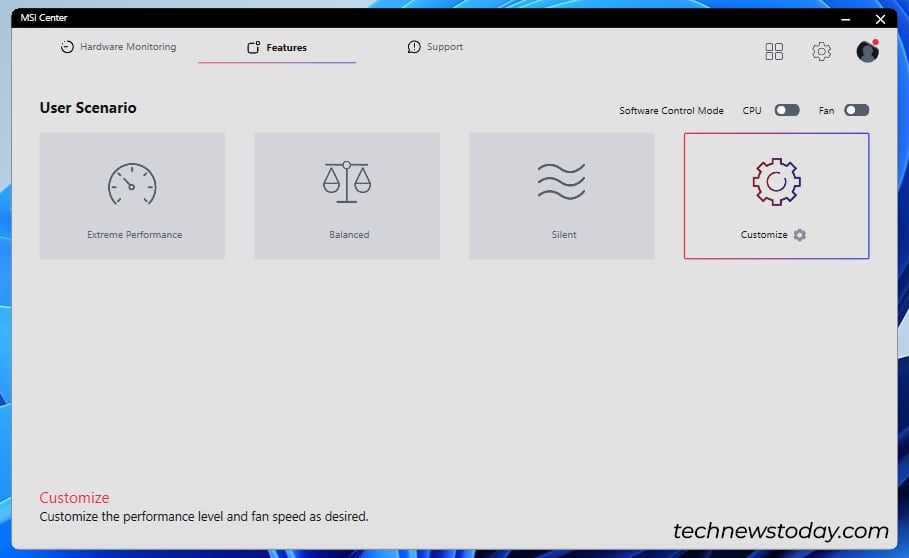
Task: Click the 'User Scenario' heading
Action: 88,108
